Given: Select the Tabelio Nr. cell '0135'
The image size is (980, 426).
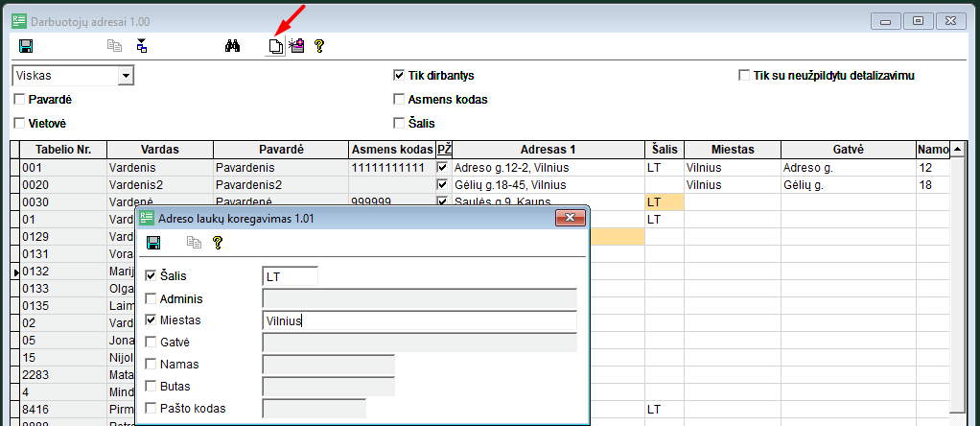Looking at the screenshot, I should (x=63, y=306).
